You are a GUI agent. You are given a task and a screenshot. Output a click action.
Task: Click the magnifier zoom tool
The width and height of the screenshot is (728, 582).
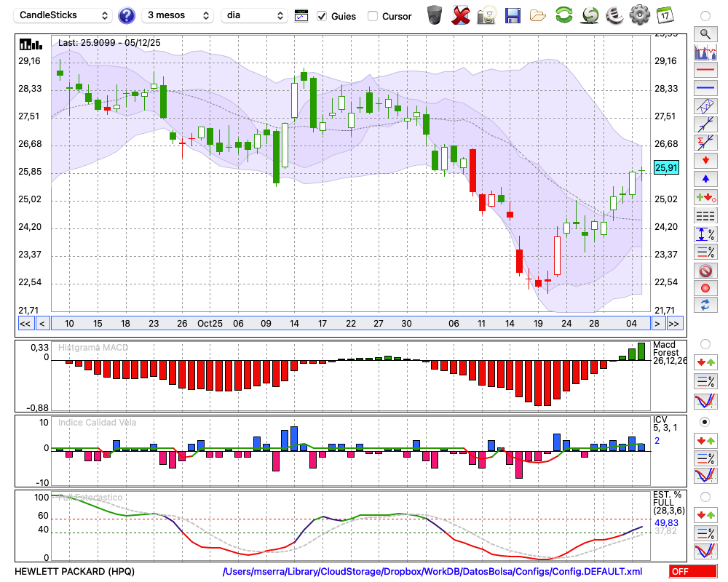click(705, 34)
